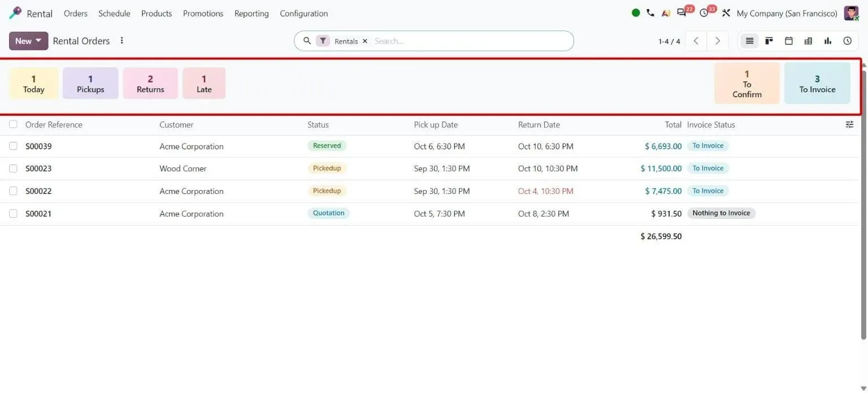Open the AI assistant icon
Viewport: 868px width, 393px height.
[x=666, y=13]
